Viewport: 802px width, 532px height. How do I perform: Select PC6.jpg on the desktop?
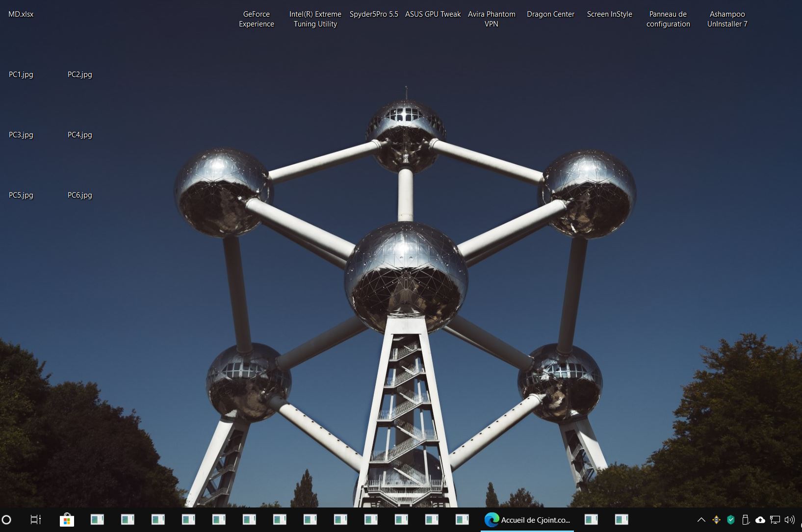pyautogui.click(x=80, y=195)
